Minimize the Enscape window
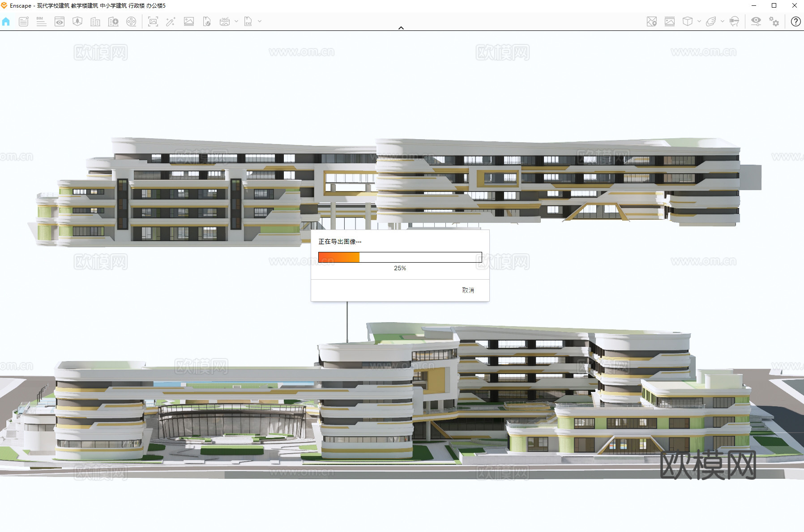Screen dimensions: 804x532 click(754, 6)
